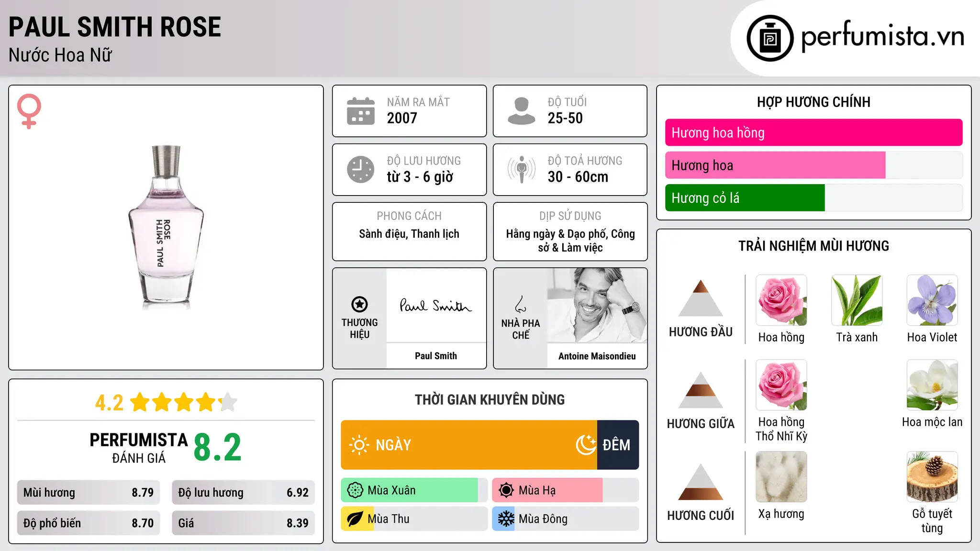980x551 pixels.
Task: Click the clock icon beside Độ lưu hương
Action: [x=361, y=169]
